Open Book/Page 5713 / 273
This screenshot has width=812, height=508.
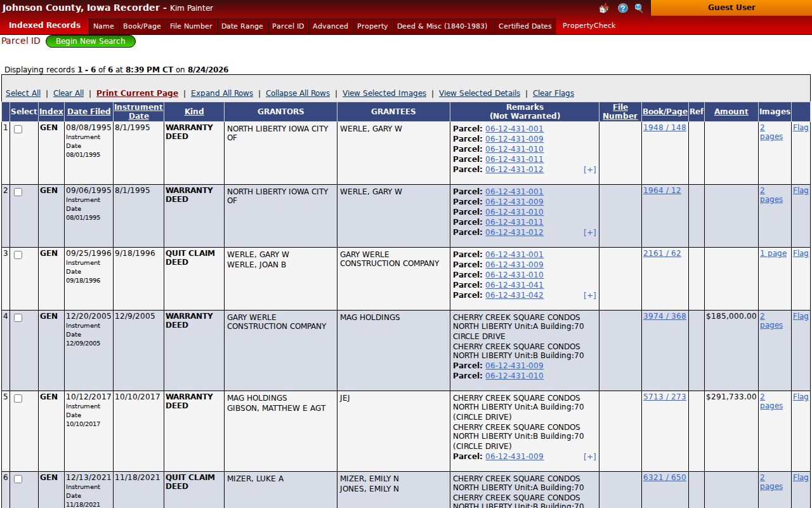click(x=665, y=397)
